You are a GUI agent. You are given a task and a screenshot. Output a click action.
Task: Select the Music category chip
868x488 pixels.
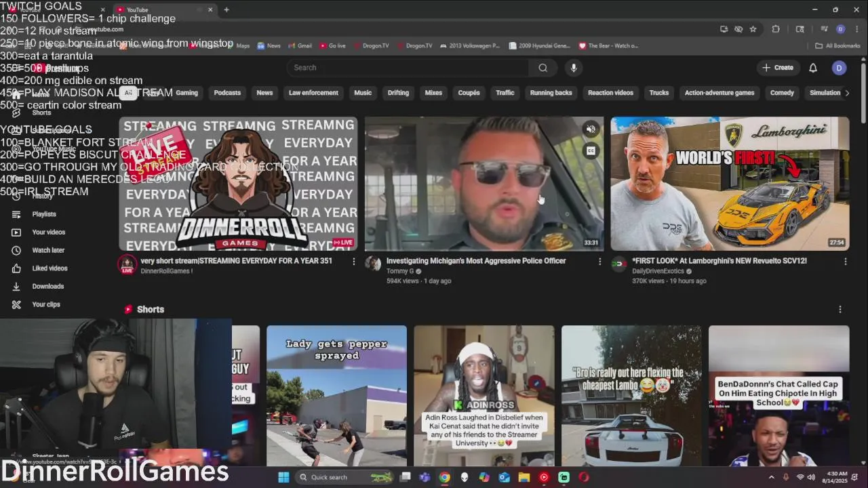(363, 93)
